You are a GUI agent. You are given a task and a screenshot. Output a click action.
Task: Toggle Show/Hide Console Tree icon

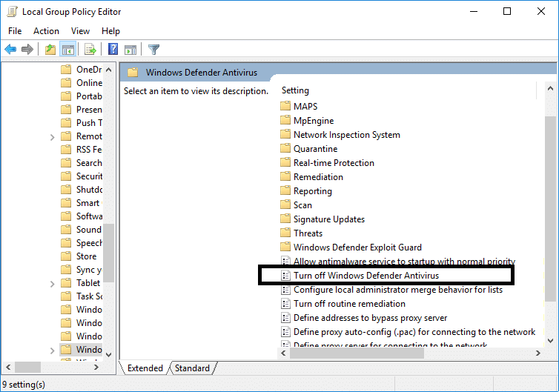[67, 50]
